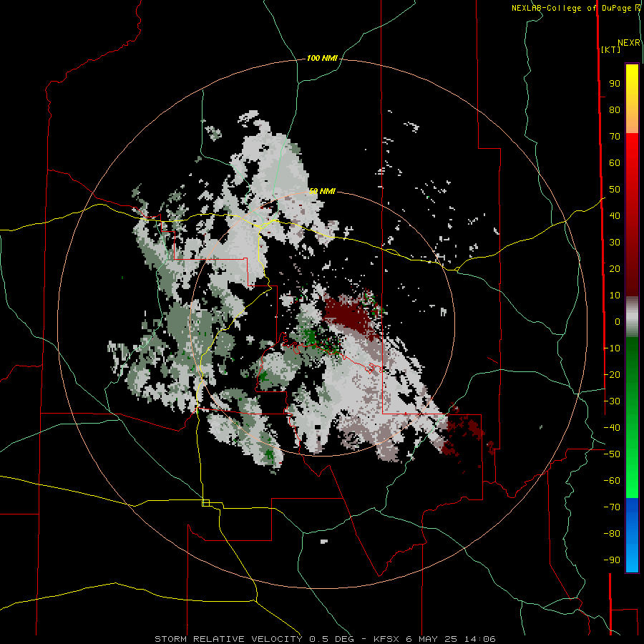Click the 90 value on the velocity scale
This screenshot has height=644, width=644.
pyautogui.click(x=615, y=84)
